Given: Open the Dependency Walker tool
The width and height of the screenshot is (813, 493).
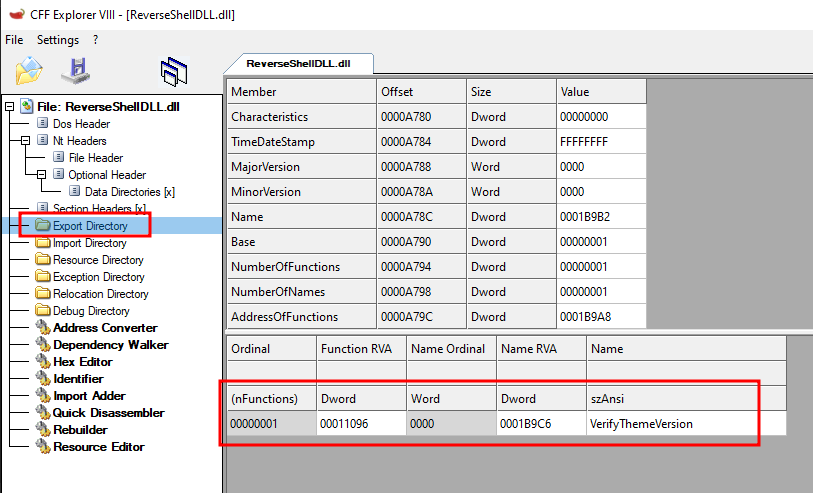Looking at the screenshot, I should (110, 345).
